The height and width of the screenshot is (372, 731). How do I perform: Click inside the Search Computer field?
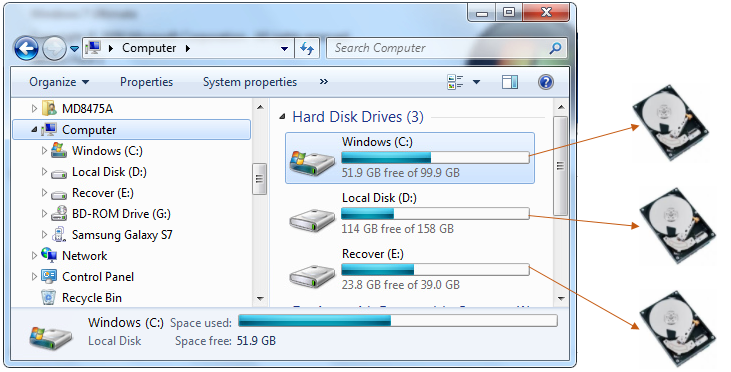pos(438,48)
